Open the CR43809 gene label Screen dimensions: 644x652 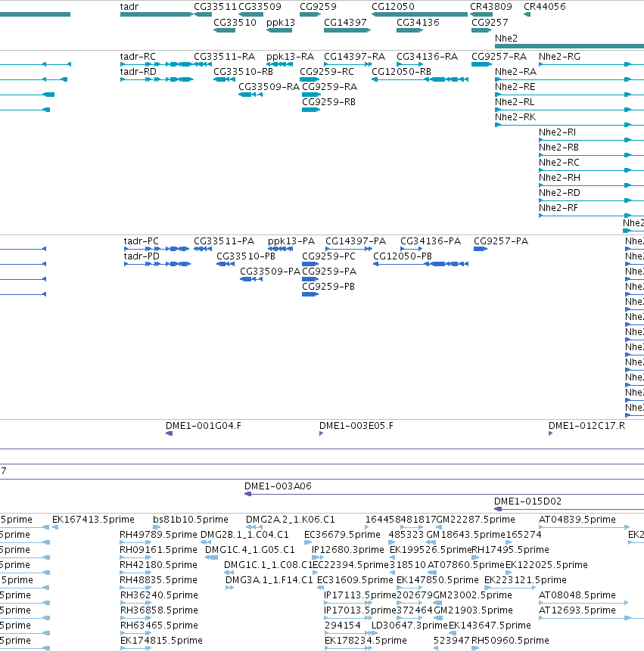[491, 7]
